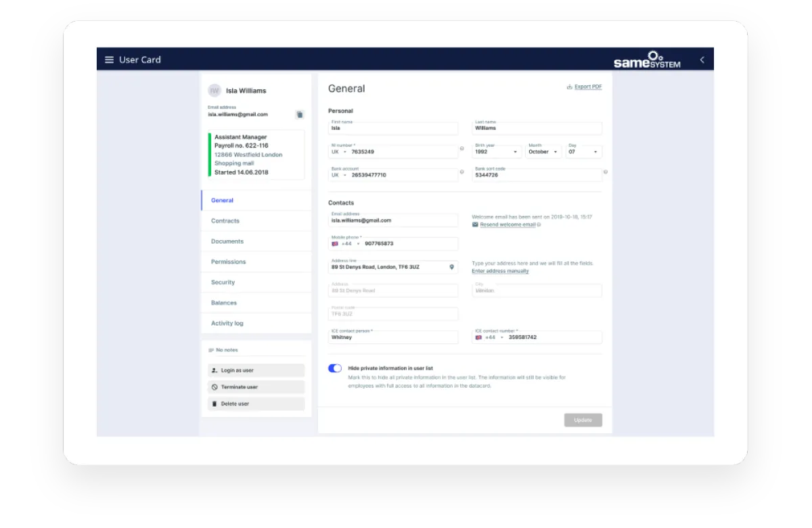Click the City field
This screenshot has width=812, height=528.
coord(537,290)
